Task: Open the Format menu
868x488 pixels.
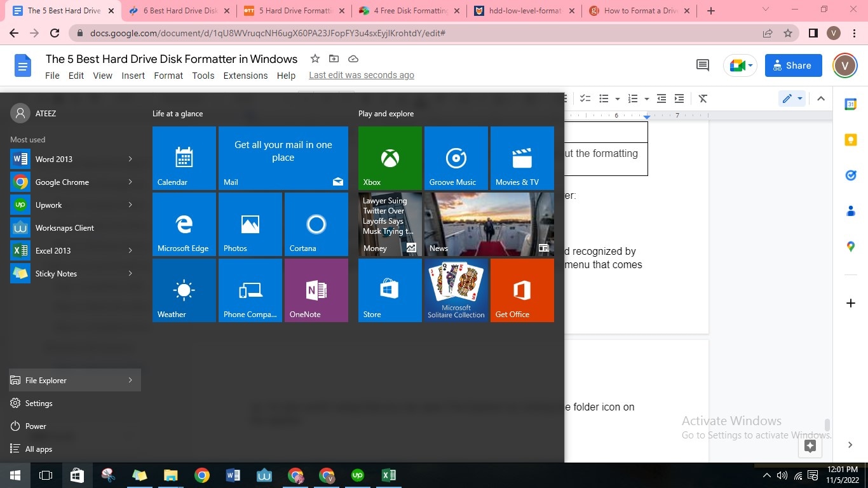Action: click(168, 75)
